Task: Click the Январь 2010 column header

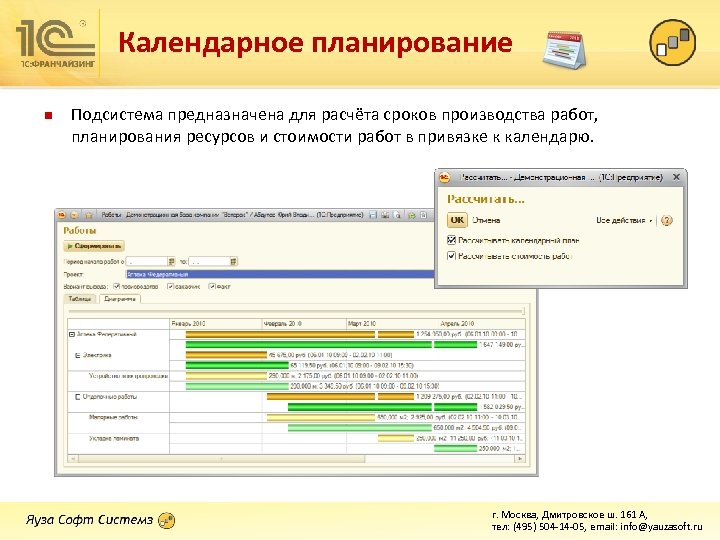Action: (x=216, y=323)
